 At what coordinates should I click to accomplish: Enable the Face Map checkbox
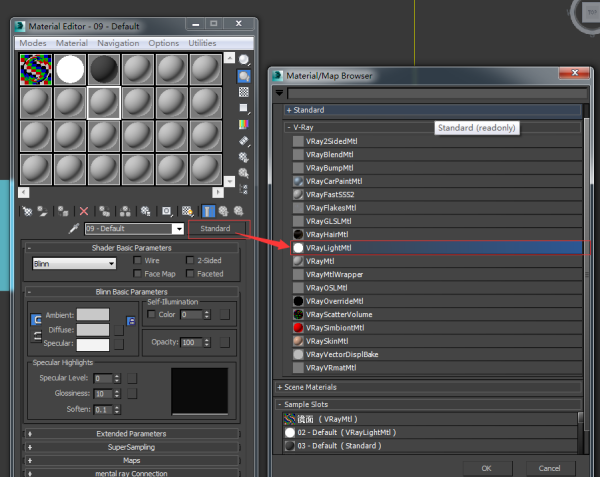pyautogui.click(x=137, y=274)
